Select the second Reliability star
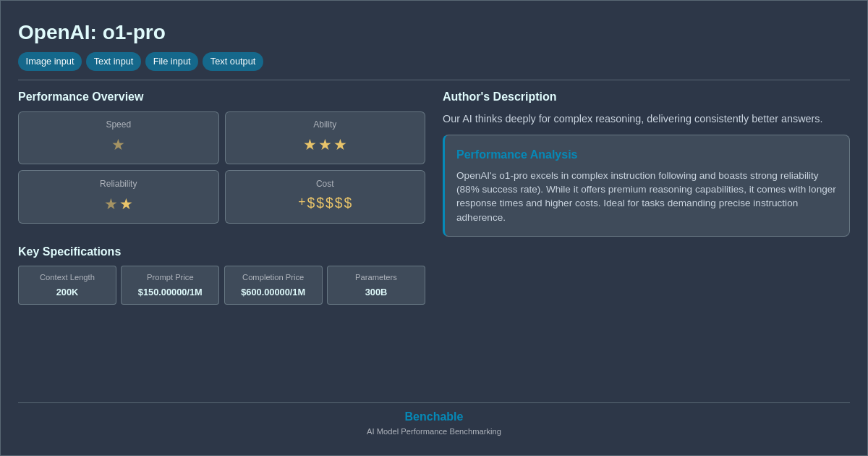The image size is (868, 456). point(126,203)
